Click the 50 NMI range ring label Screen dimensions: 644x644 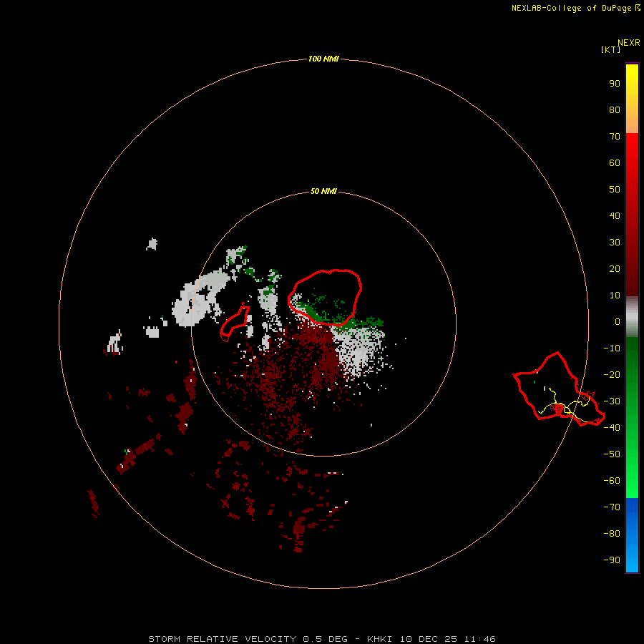pos(323,191)
